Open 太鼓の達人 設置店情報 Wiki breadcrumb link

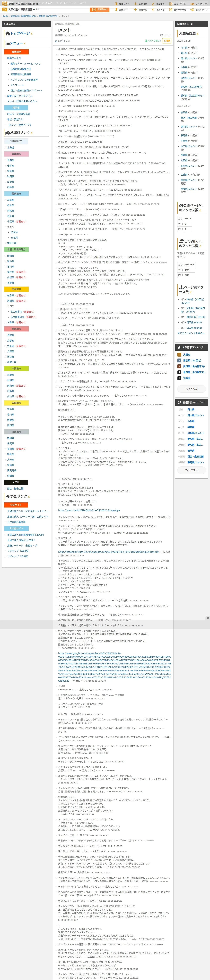[x=23, y=16]
